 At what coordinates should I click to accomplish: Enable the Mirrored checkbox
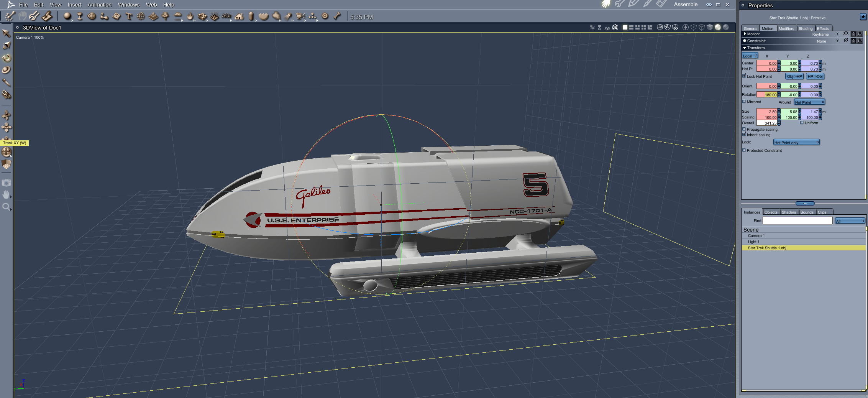coord(744,102)
